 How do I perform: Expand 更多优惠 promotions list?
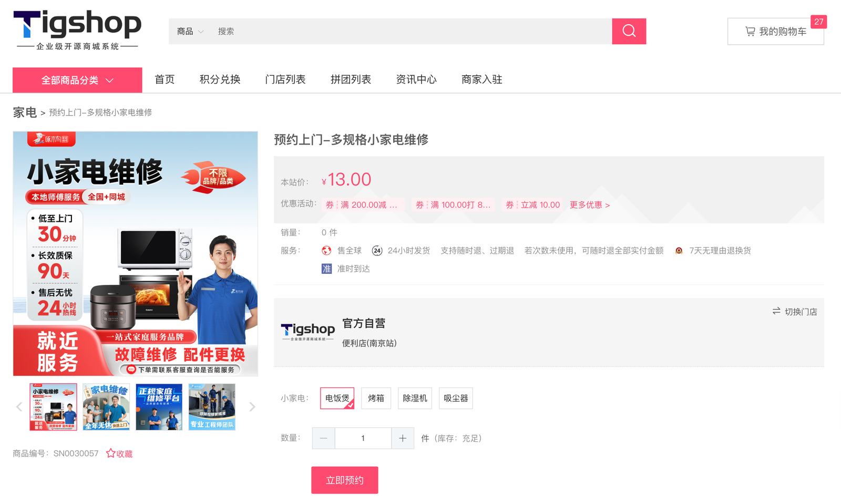(x=590, y=205)
